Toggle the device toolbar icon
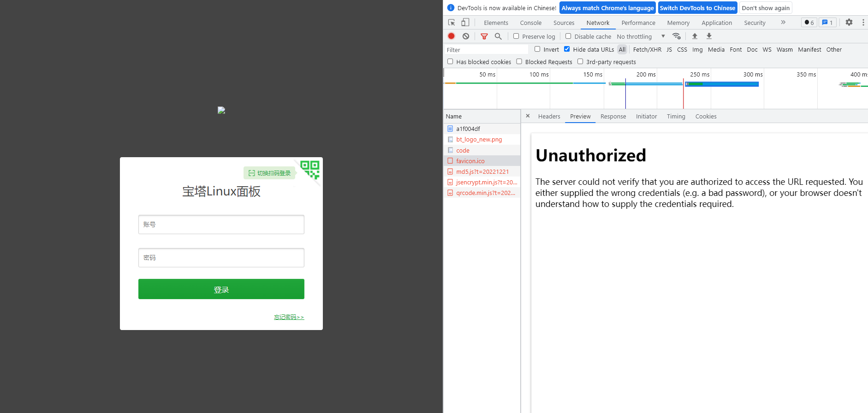This screenshot has width=868, height=413. tap(465, 22)
